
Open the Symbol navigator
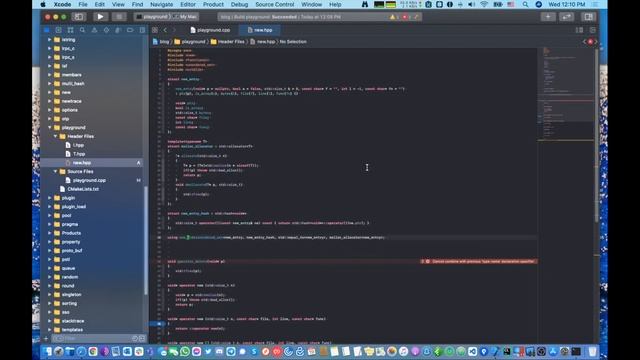[70, 30]
